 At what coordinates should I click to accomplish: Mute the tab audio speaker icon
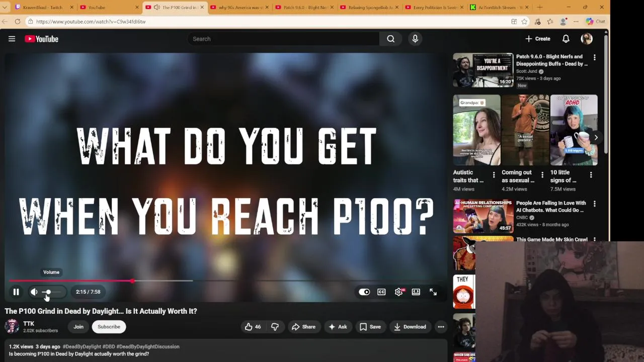pyautogui.click(x=156, y=7)
